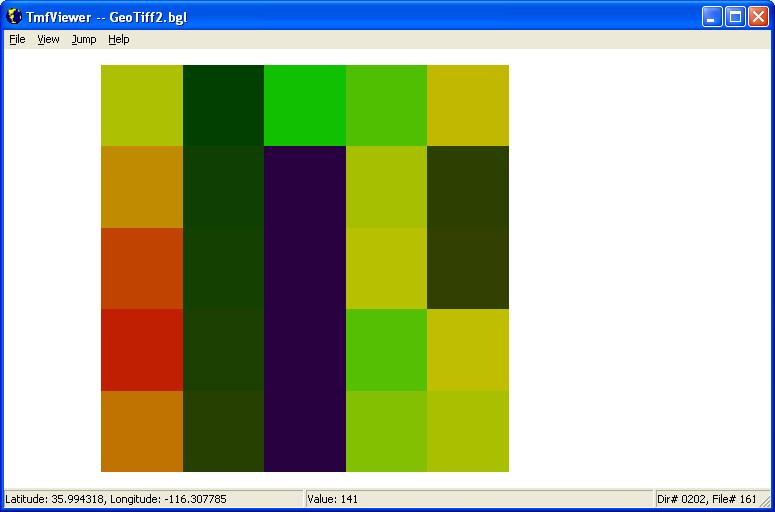Image resolution: width=775 pixels, height=512 pixels.
Task: Click the resize grip in the status bar corner
Action: tap(765, 501)
